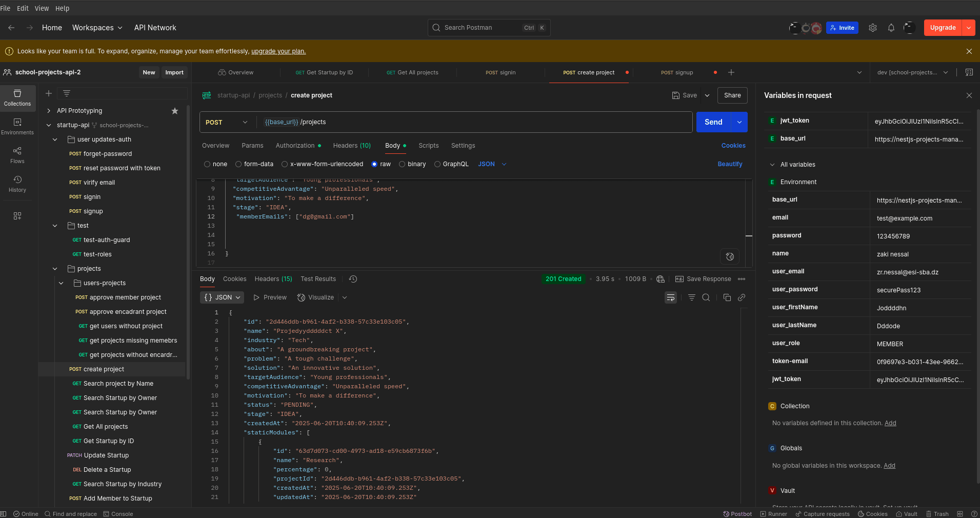Image resolution: width=980 pixels, height=518 pixels.
Task: Switch to the Get Startup by ID tab
Action: click(324, 72)
